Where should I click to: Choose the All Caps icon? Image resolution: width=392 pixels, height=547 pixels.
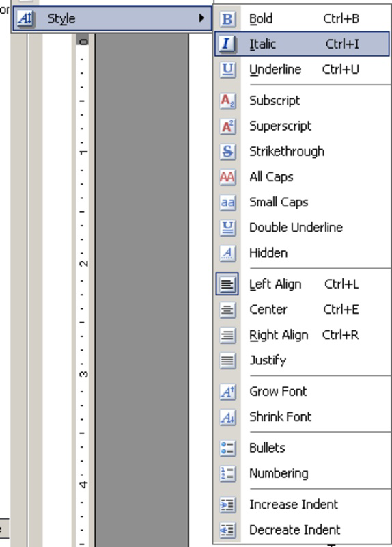pyautogui.click(x=227, y=177)
